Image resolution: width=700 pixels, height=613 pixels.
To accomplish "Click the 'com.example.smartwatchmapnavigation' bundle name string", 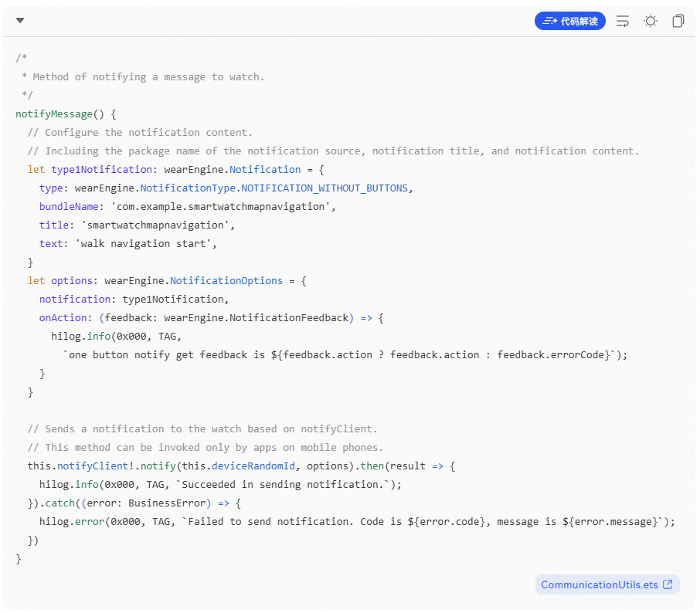I will coord(220,207).
